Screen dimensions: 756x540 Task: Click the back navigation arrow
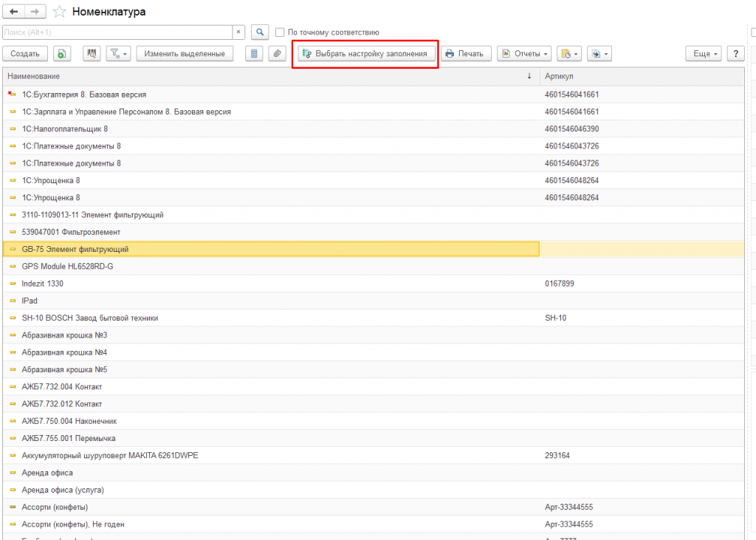coord(13,12)
